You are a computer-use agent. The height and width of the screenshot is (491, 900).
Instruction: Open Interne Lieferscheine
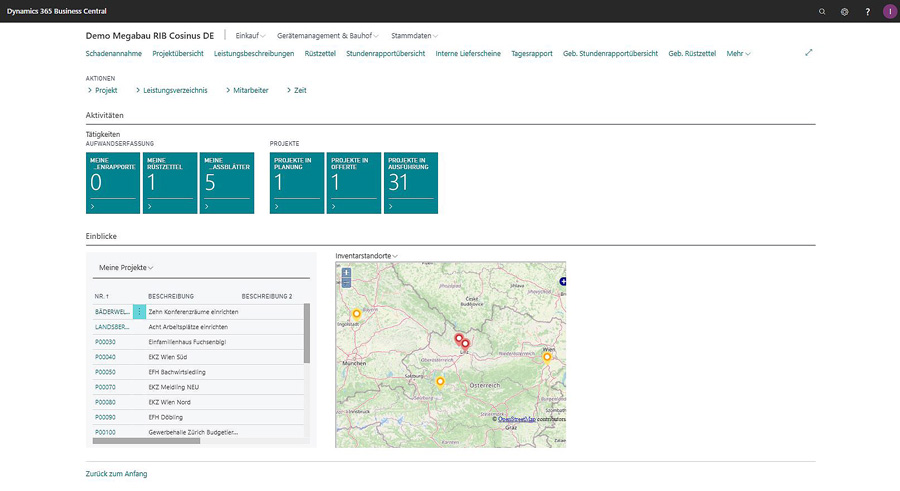coord(468,53)
